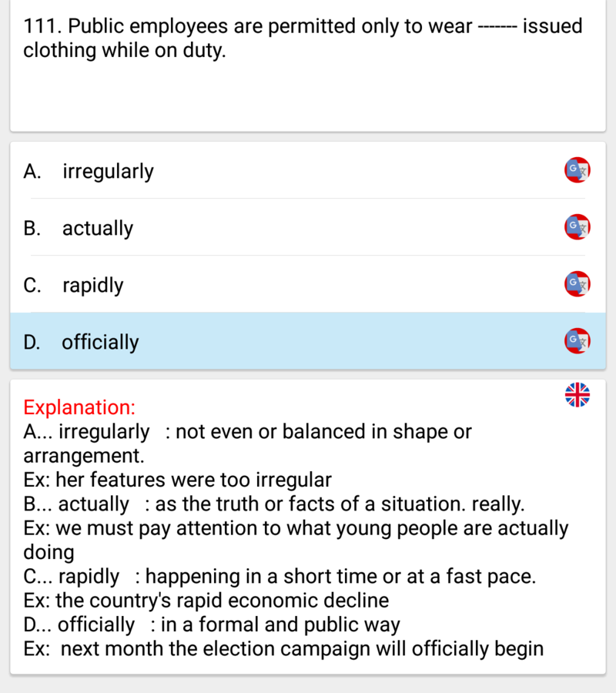This screenshot has height=693, width=616.
Task: Tap translate icon next to actually
Action: point(577,227)
